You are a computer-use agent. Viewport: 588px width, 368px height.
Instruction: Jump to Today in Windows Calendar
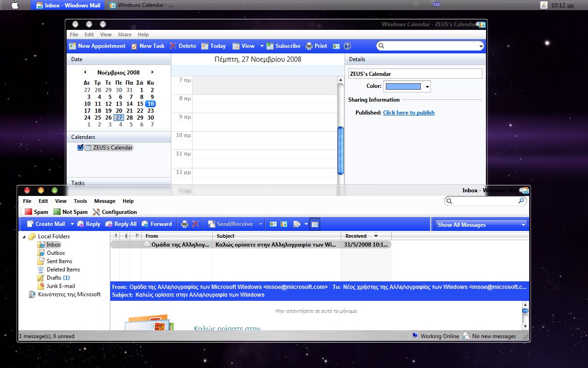click(214, 46)
